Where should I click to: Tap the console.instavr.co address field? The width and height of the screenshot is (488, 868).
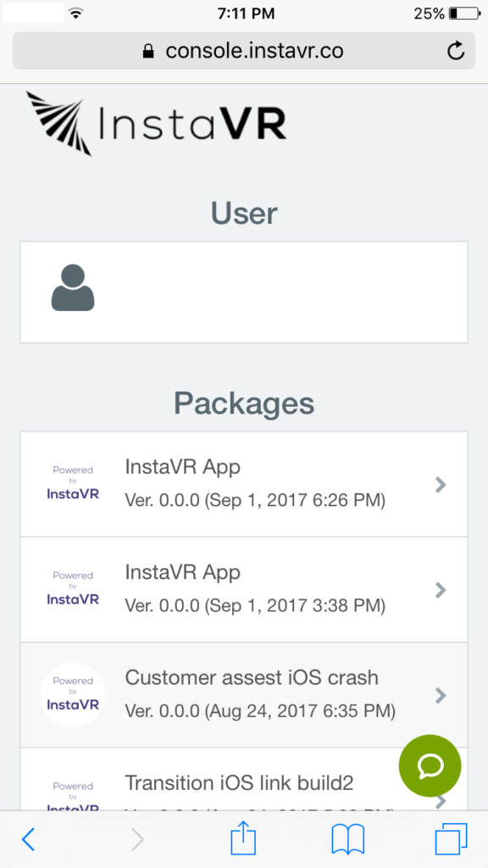click(x=244, y=51)
